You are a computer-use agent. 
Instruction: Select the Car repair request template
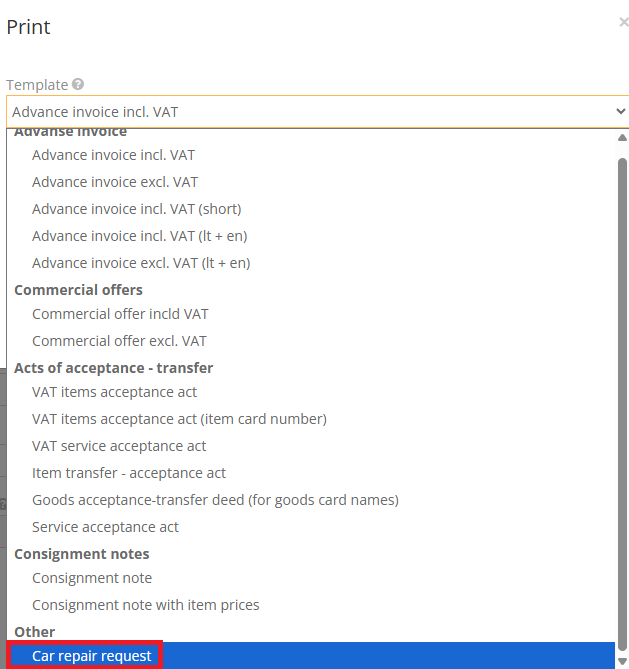[92, 656]
